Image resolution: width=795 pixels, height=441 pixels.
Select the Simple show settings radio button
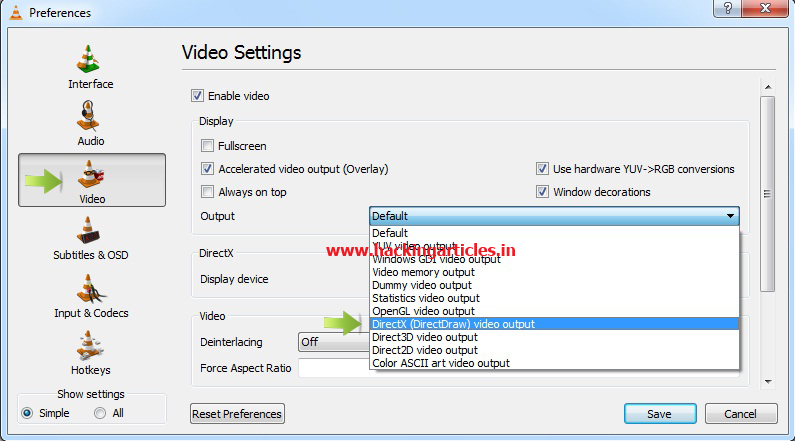click(x=27, y=413)
